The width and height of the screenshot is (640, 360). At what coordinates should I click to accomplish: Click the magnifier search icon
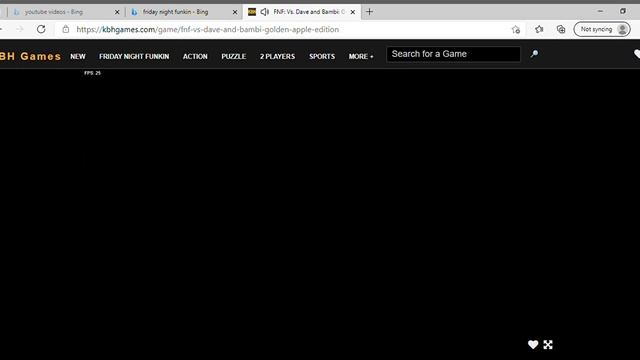(534, 54)
